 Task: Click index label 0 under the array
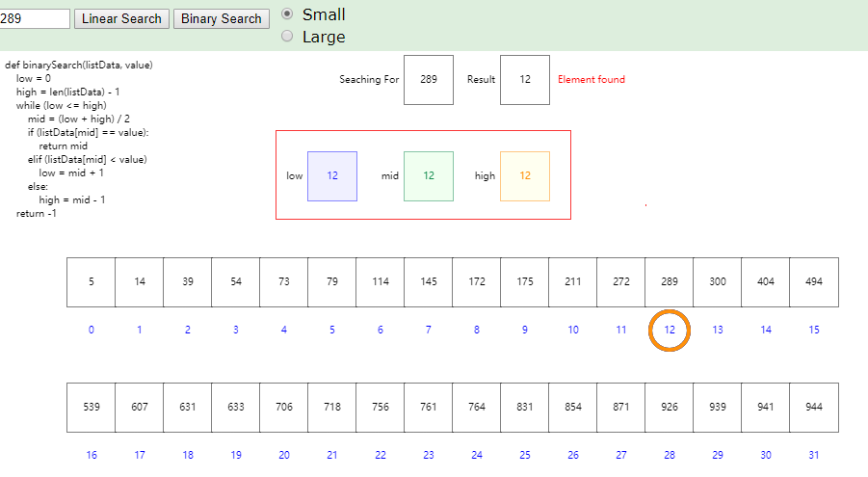click(x=92, y=331)
